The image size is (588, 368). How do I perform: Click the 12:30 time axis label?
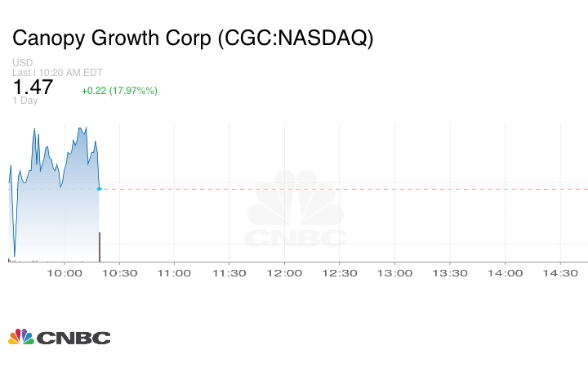(x=340, y=274)
